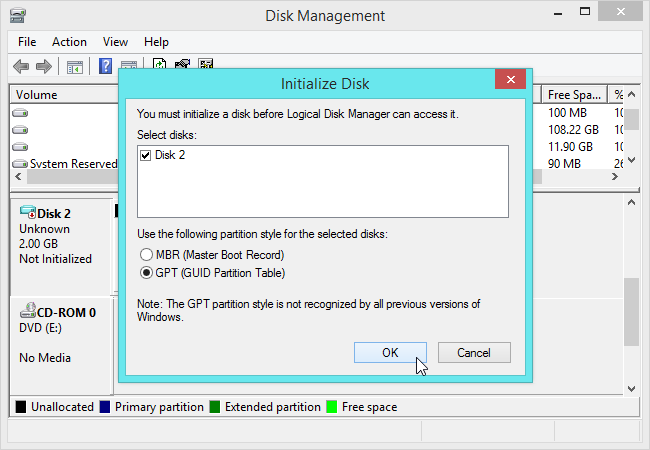Click the Forward arrow toolbar icon

44,67
